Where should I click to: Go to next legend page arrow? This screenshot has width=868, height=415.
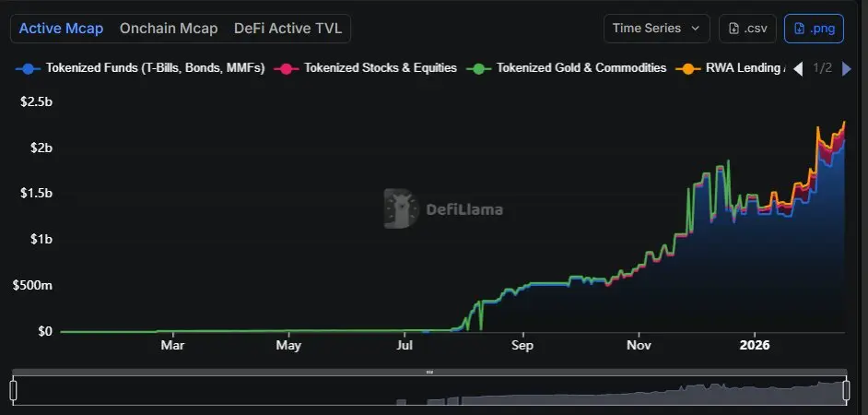[x=847, y=68]
